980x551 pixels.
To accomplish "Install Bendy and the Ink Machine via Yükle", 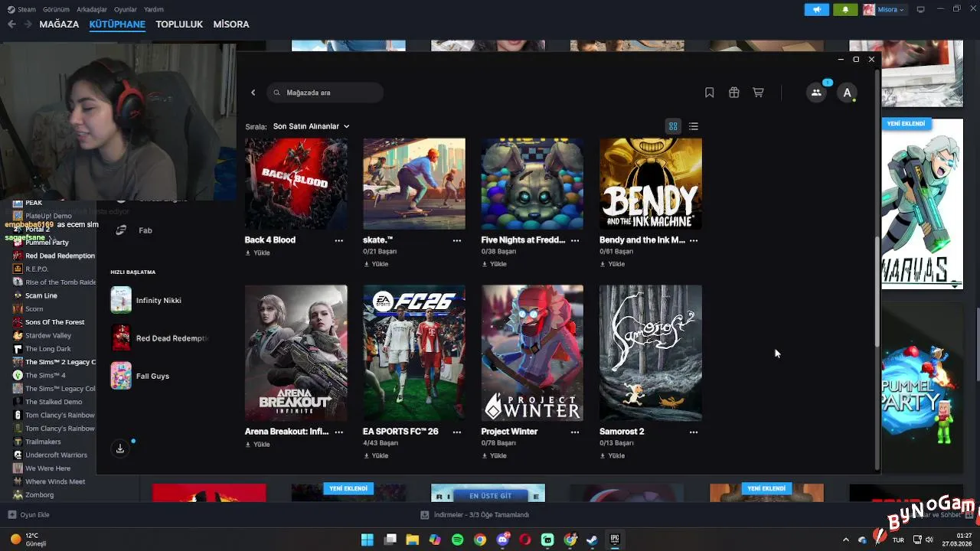I will pos(612,264).
